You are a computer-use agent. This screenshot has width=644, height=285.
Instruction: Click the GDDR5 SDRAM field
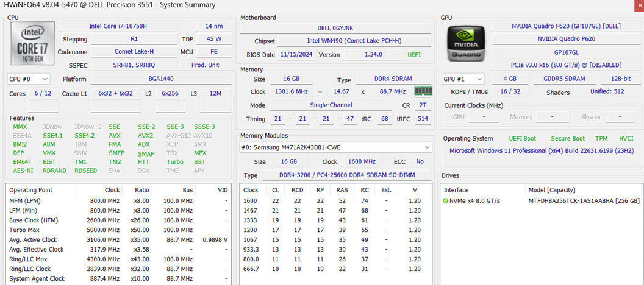coord(564,79)
